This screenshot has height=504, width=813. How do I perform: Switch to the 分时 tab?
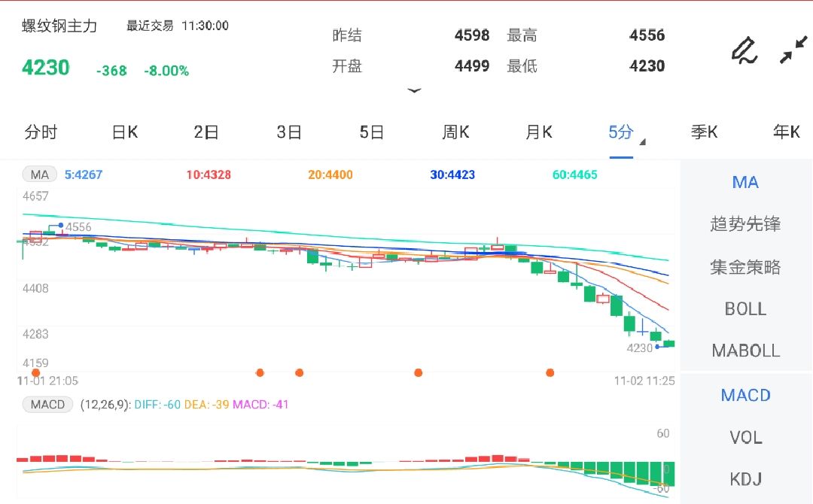pyautogui.click(x=41, y=132)
